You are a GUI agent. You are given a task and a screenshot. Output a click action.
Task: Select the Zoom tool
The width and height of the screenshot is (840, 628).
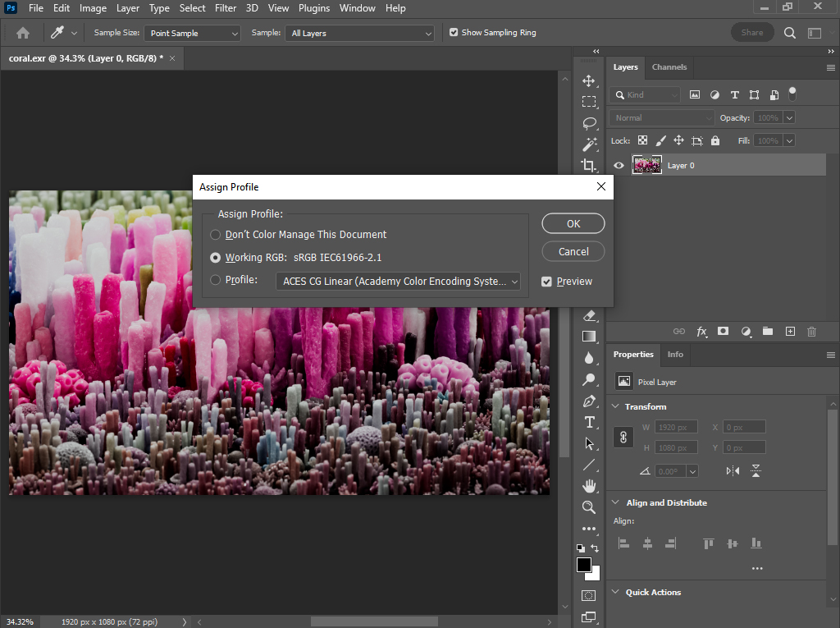(589, 507)
